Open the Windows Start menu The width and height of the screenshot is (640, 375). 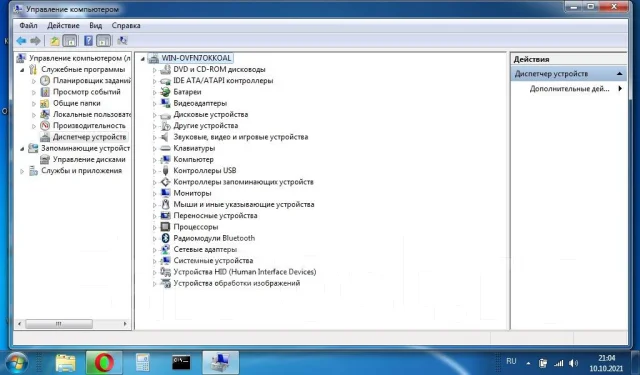[x=16, y=363]
